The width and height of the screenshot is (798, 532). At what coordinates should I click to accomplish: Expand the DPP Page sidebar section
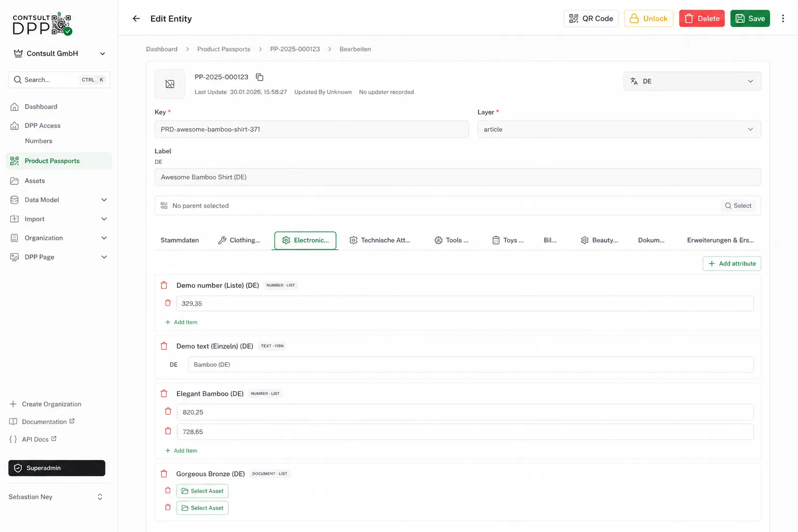(x=59, y=257)
